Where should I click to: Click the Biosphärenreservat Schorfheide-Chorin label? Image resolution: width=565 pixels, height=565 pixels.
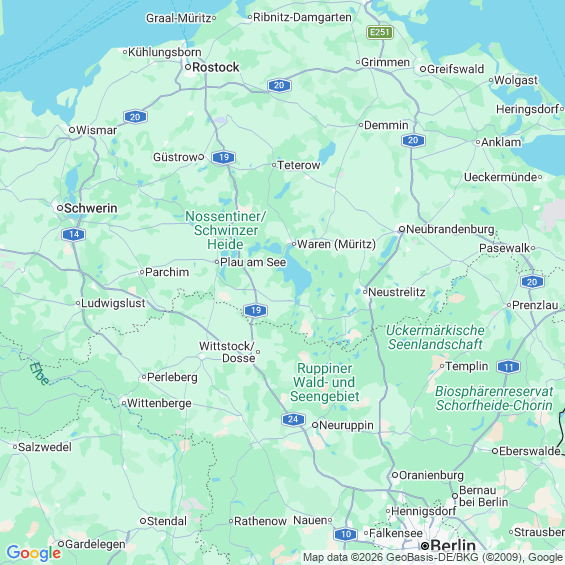coord(494,398)
